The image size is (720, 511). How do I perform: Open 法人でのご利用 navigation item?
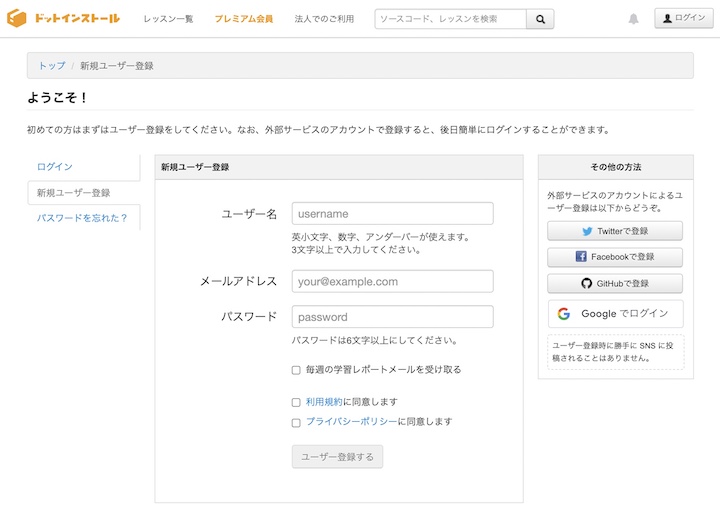(x=324, y=19)
